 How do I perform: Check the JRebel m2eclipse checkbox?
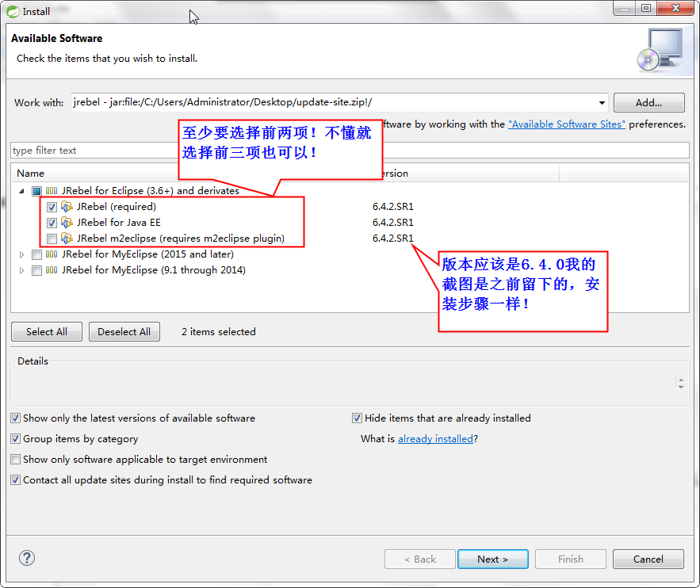(52, 239)
